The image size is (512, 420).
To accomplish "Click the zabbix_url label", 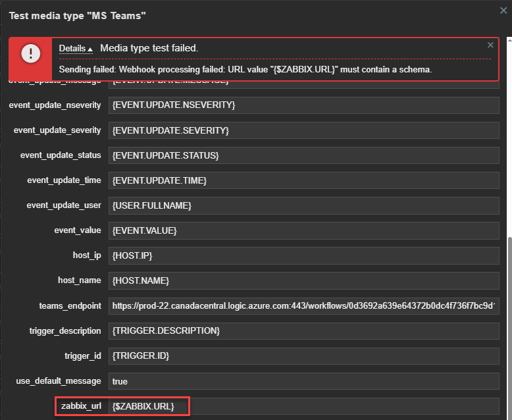I will point(82,406).
